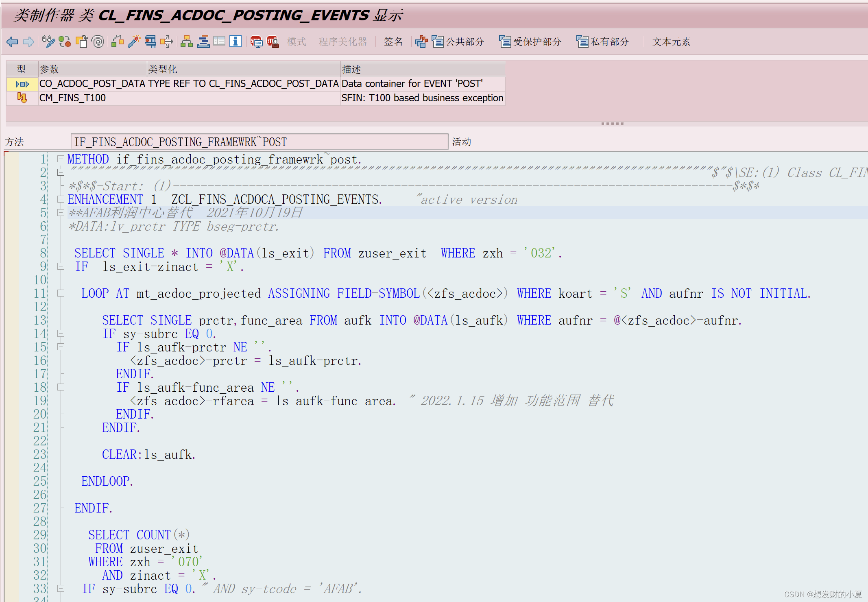Toggle Display/Change mode pencil-glasses icon

coord(48,41)
